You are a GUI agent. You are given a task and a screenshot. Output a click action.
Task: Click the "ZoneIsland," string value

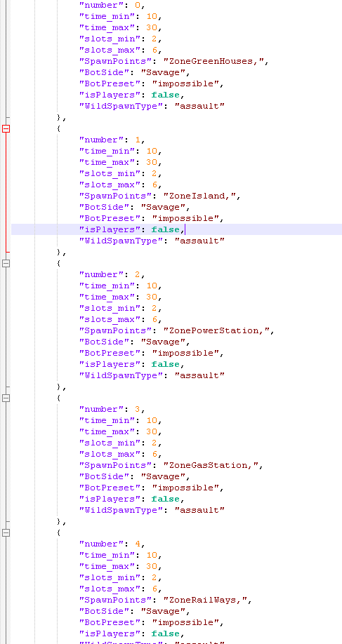202,196
